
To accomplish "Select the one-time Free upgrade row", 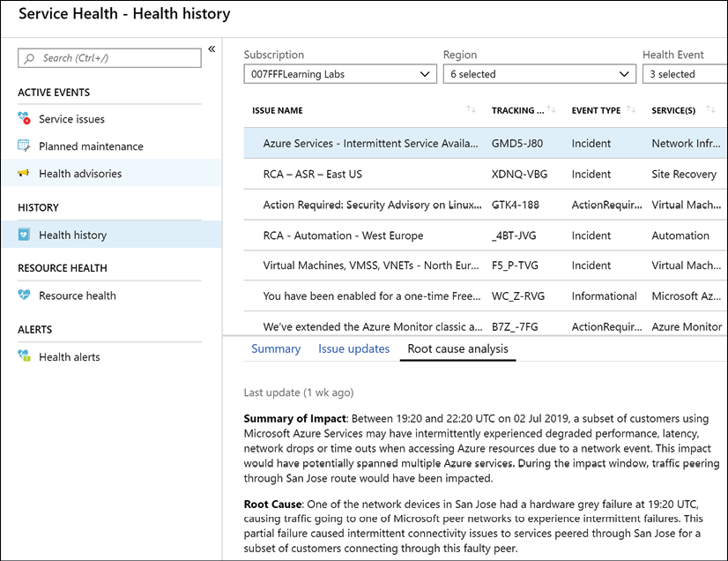I will coord(485,296).
